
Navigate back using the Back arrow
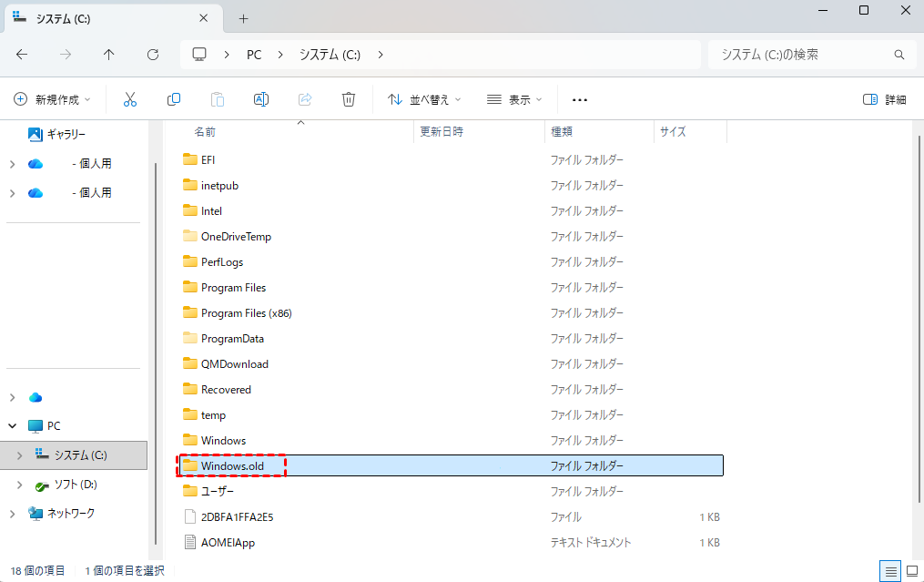[22, 55]
